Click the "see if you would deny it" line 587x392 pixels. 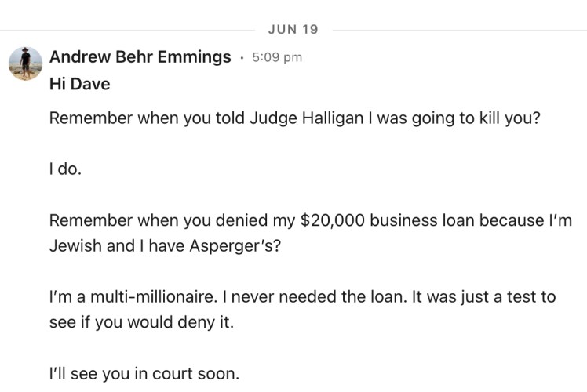tap(141, 321)
